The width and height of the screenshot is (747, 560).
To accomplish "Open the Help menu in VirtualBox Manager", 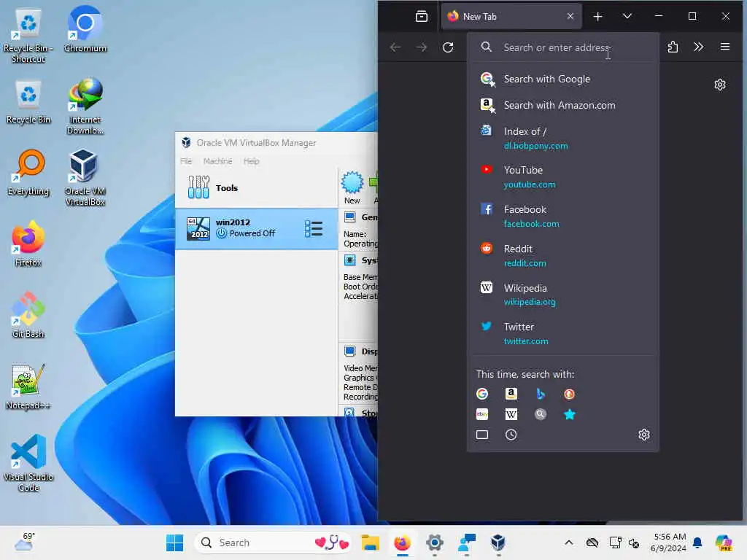I will click(251, 161).
